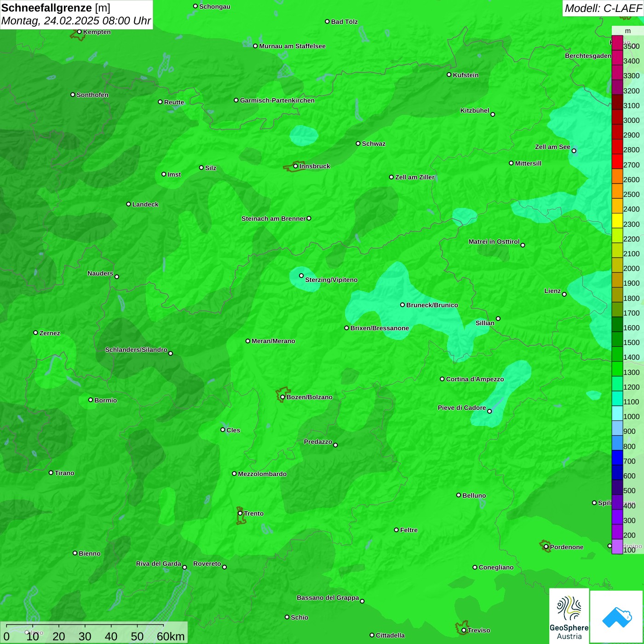Click the Pordenone marker dot
This screenshot has width=644, height=644.
point(546,546)
